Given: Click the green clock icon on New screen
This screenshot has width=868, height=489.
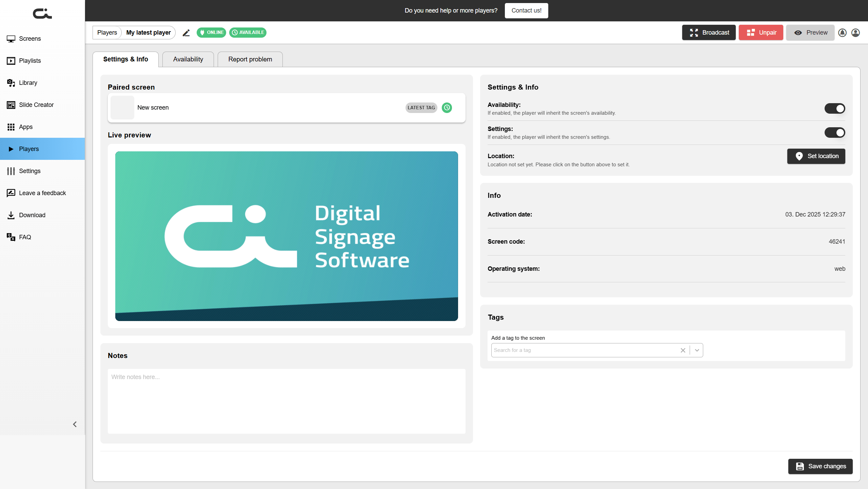Looking at the screenshot, I should pos(447,108).
